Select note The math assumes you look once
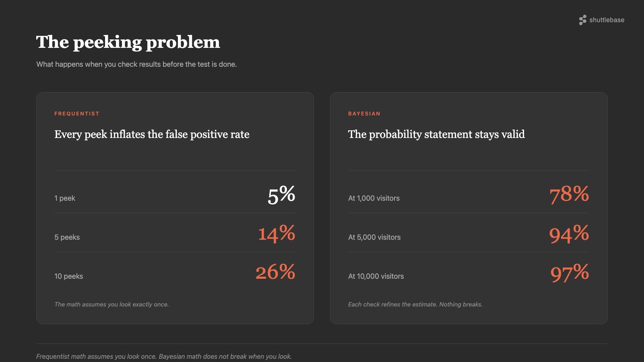Viewport: 644px width, 362px height. point(111,304)
